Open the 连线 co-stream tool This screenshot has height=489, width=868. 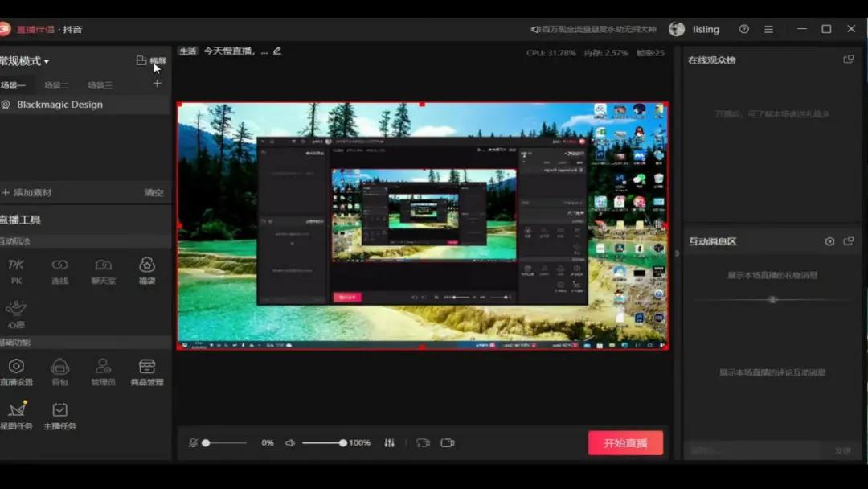60,270
